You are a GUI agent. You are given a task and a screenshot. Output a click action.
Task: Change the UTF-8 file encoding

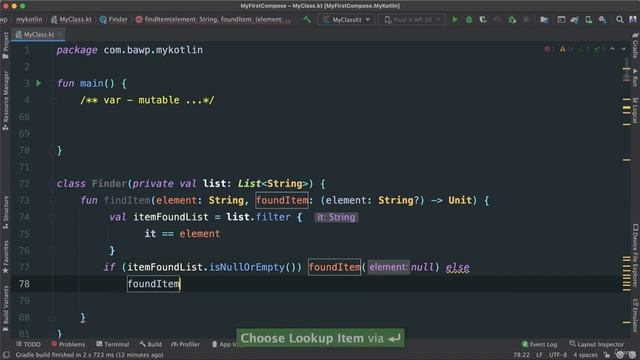pos(558,355)
